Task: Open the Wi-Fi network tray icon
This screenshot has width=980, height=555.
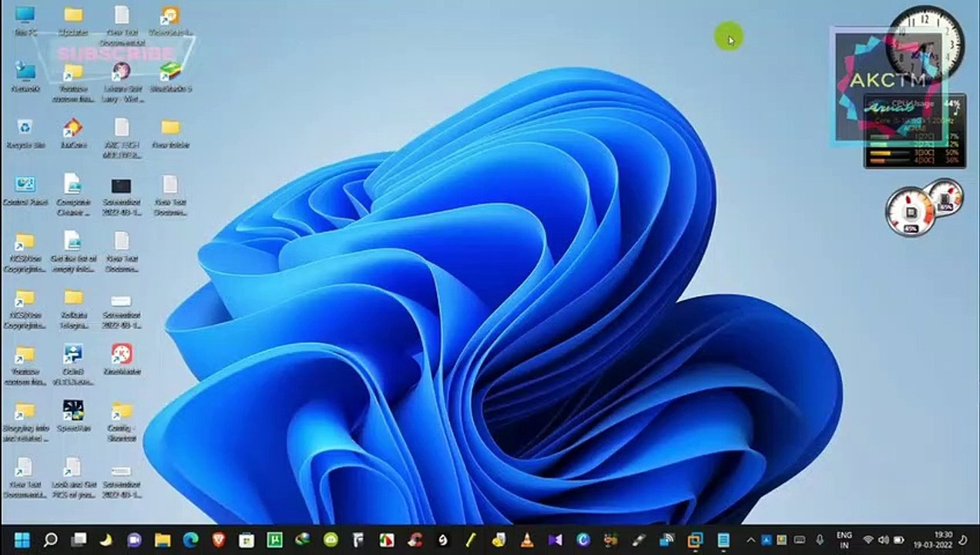Action: point(868,540)
